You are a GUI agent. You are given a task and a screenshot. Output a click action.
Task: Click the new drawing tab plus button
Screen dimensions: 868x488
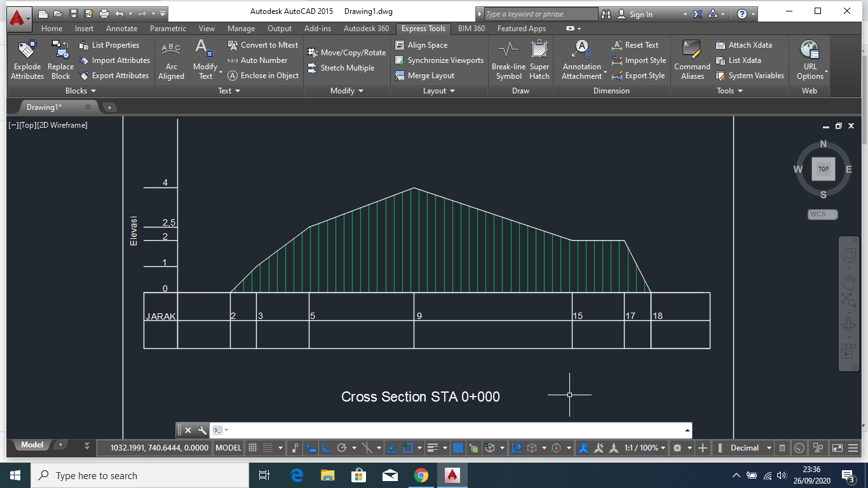(109, 107)
